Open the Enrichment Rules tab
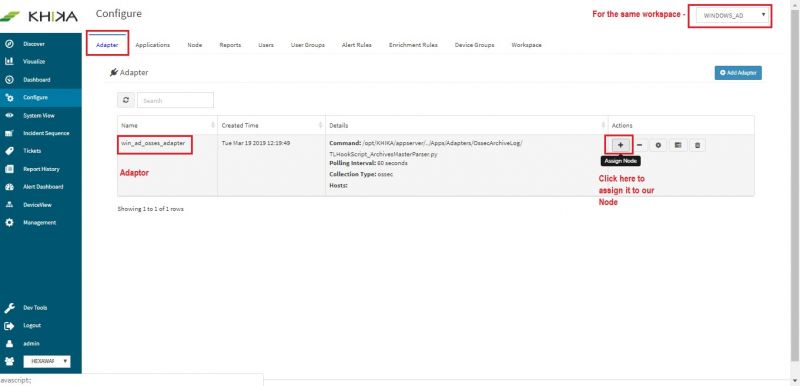Screen dimensions: 800x386 click(x=413, y=45)
